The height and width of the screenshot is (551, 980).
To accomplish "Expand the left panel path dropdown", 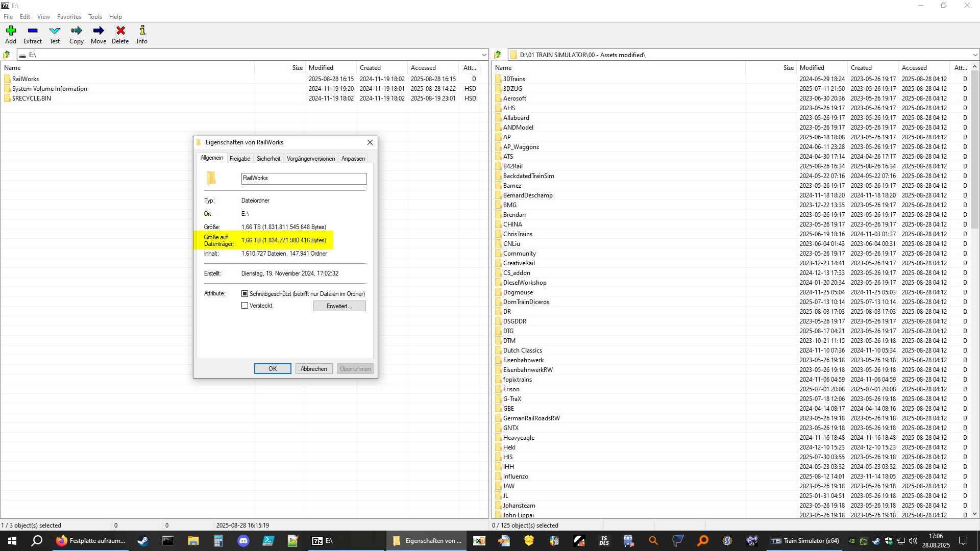I will point(484,55).
